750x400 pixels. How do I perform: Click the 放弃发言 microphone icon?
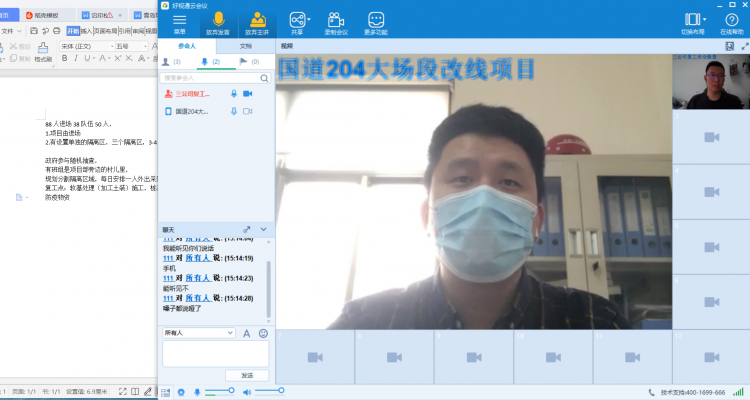tap(218, 20)
